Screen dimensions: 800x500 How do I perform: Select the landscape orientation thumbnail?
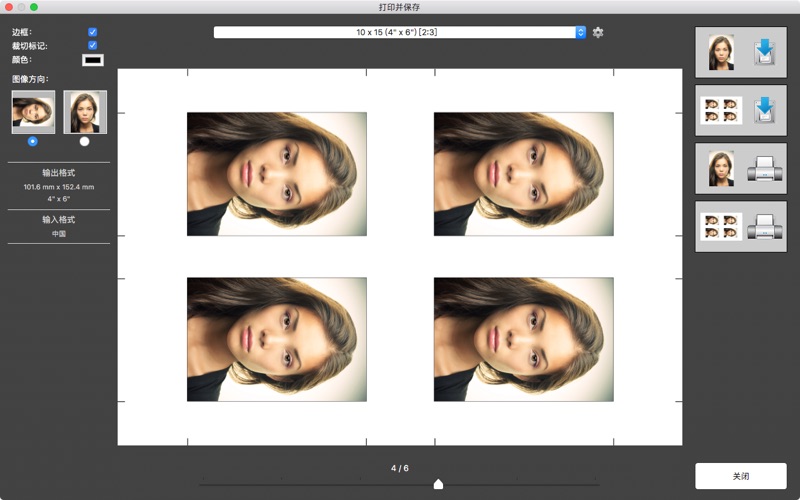pyautogui.click(x=33, y=112)
